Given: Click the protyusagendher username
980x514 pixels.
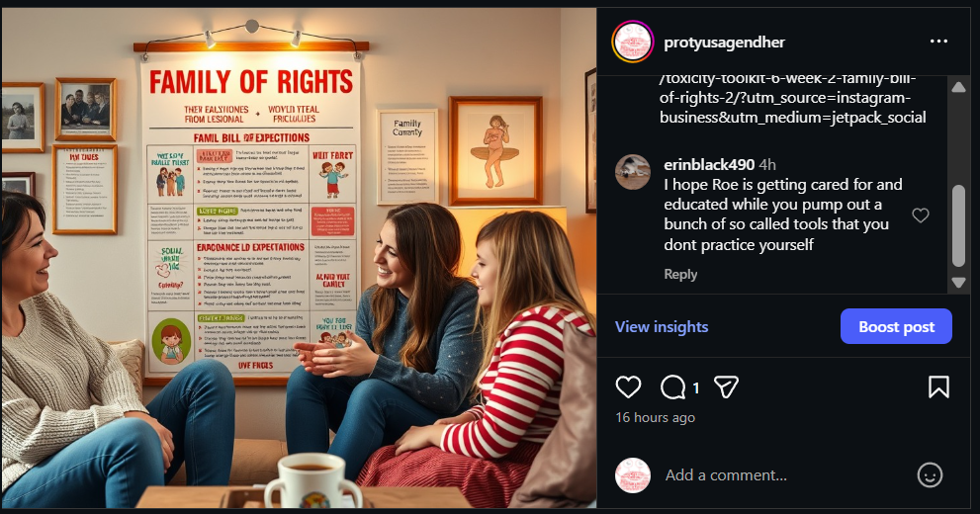Looking at the screenshot, I should [725, 42].
